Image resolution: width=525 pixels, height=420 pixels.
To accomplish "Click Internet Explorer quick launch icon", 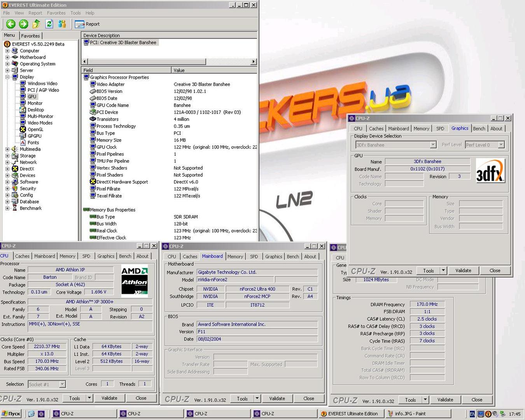I will [x=31, y=414].
